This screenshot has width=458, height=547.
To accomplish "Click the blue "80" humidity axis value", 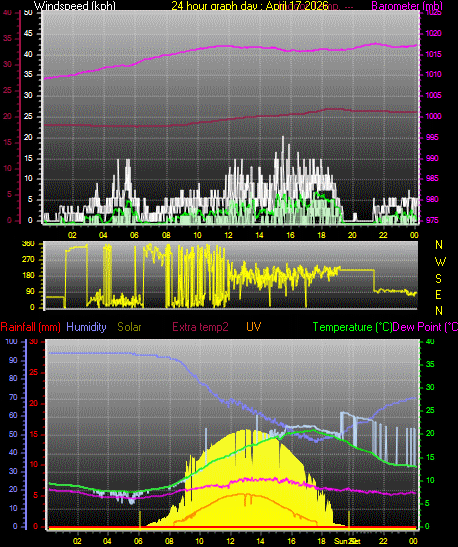I will (x=13, y=379).
